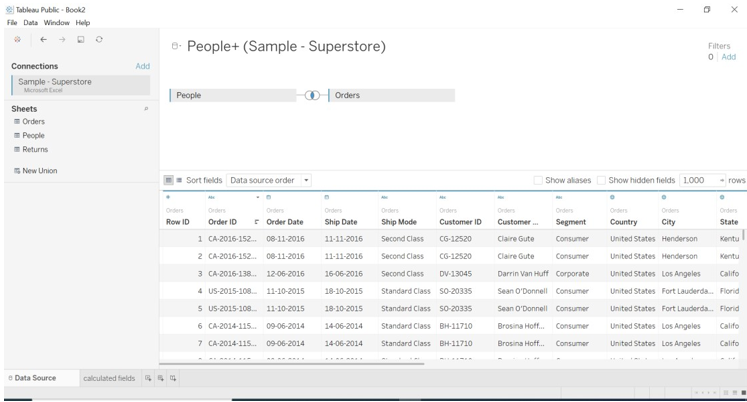The width and height of the screenshot is (747, 402).
Task: Click the New Worksheet icon
Action: point(148,378)
